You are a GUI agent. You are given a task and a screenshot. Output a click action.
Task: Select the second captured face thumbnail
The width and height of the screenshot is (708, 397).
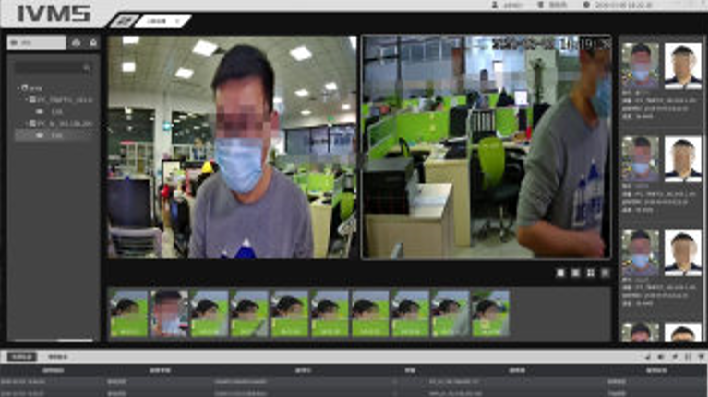click(169, 313)
